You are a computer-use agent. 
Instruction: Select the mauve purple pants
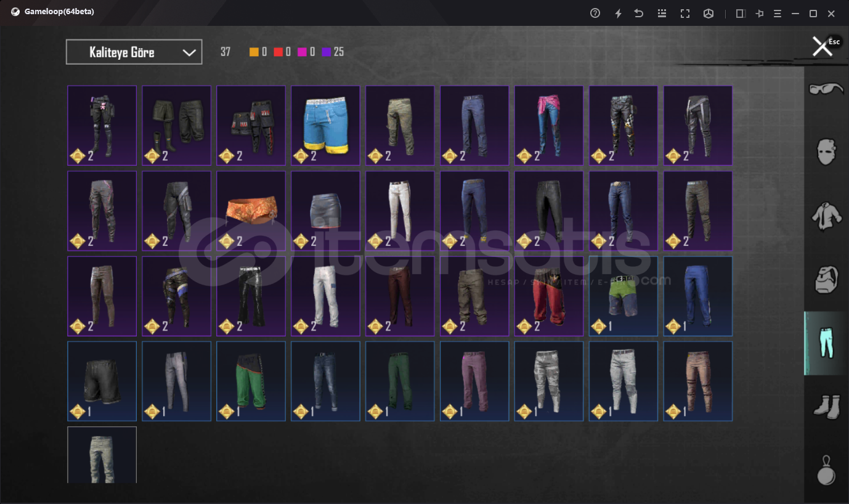pyautogui.click(x=474, y=381)
